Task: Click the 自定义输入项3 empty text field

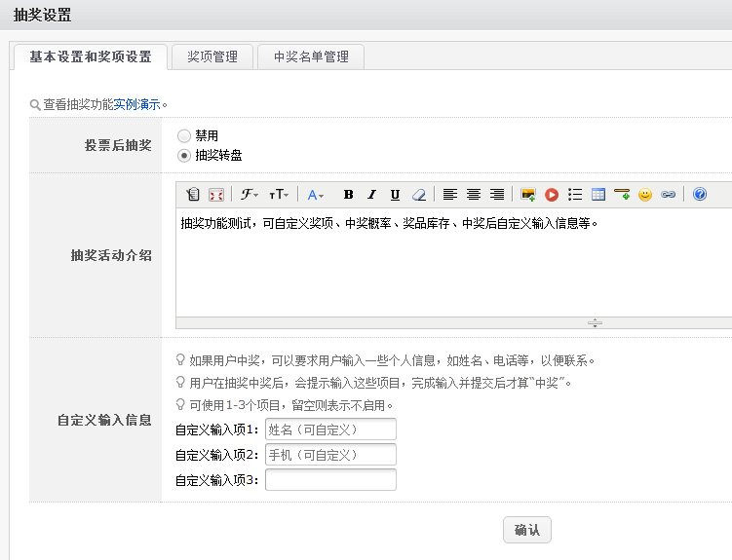Action: (x=330, y=479)
